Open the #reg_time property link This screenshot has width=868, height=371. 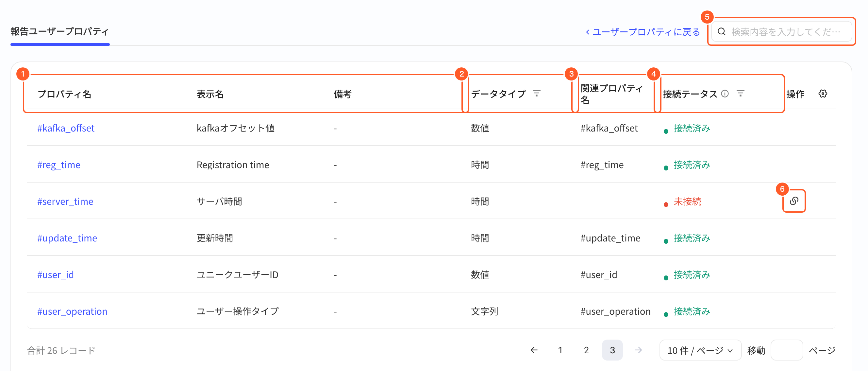58,165
